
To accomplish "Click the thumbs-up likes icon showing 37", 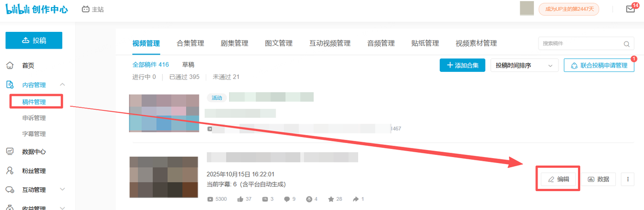I will tap(240, 199).
